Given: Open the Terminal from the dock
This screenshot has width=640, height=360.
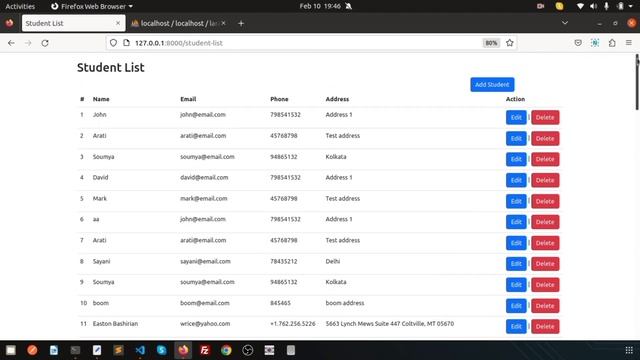Looking at the screenshot, I should coord(76,350).
